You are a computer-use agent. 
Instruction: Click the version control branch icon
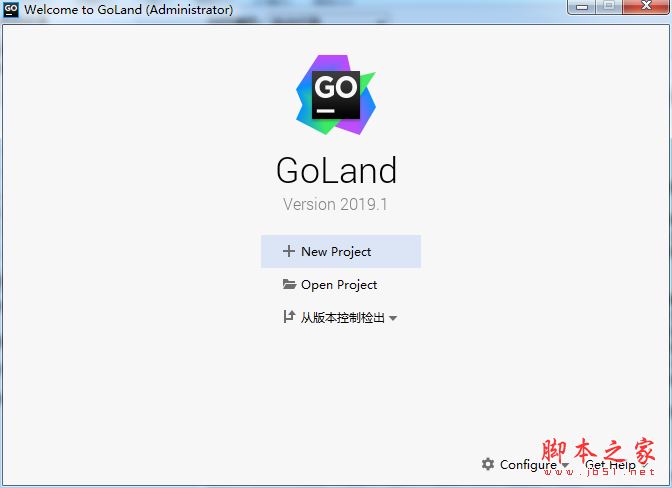289,317
